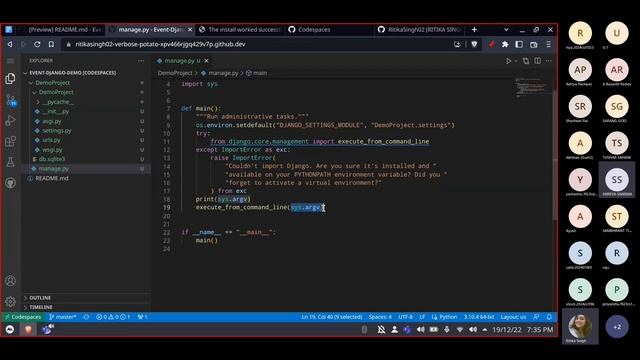Open the Source Control view
The image size is (640, 360).
tap(11, 100)
